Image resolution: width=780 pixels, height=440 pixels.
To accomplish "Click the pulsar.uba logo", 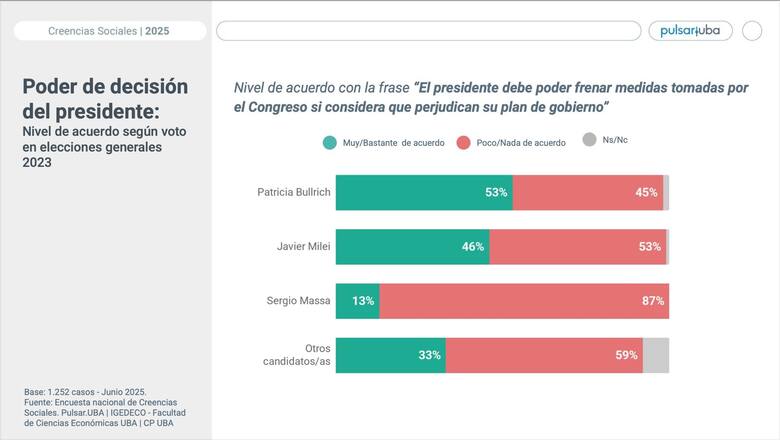I will 690,31.
